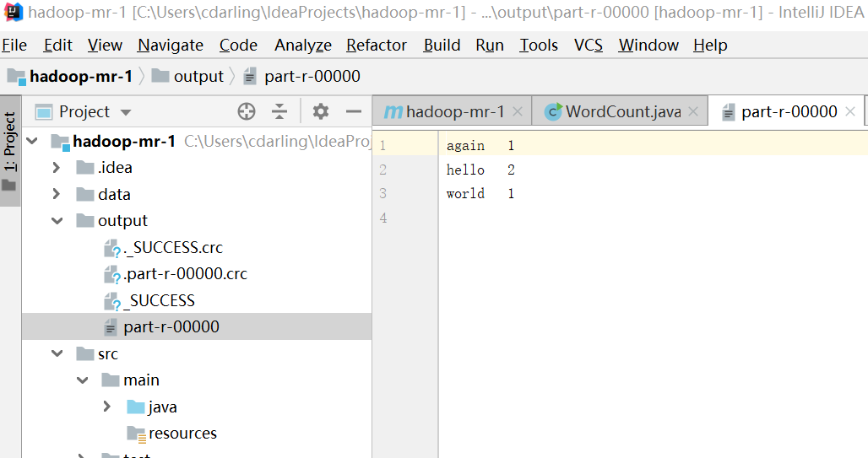Close the part-r-00000 editor tab
This screenshot has height=458, width=868.
[x=851, y=111]
